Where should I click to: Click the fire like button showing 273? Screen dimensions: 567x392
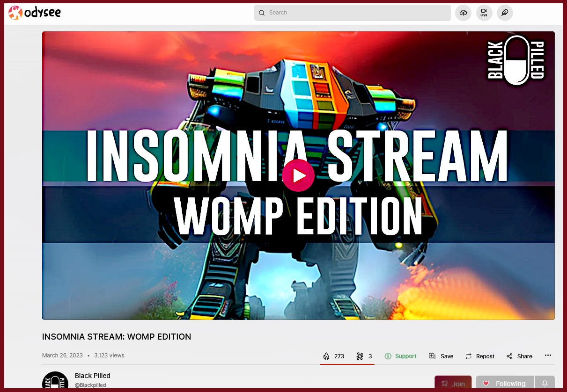(333, 356)
